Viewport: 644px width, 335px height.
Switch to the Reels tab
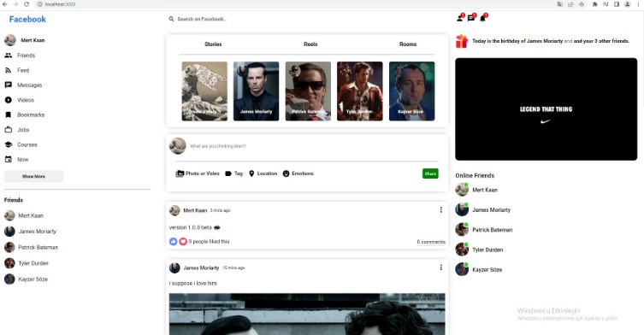[310, 44]
